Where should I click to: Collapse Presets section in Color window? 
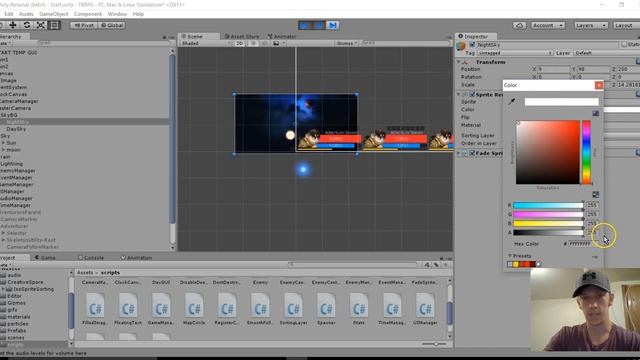(510, 256)
